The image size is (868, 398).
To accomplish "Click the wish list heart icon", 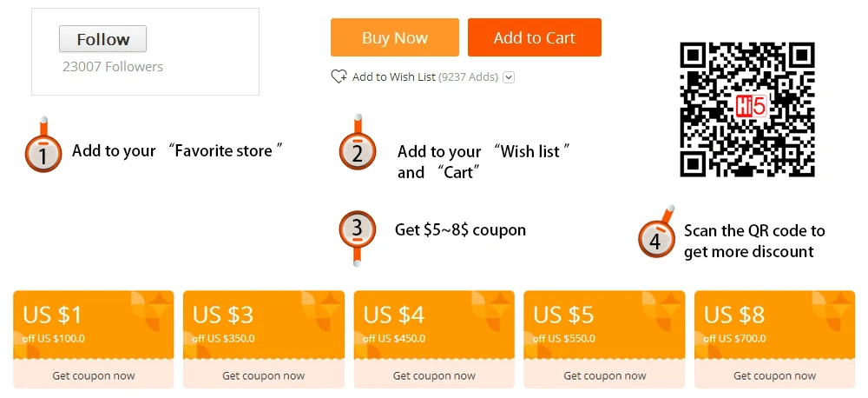I will (x=339, y=76).
